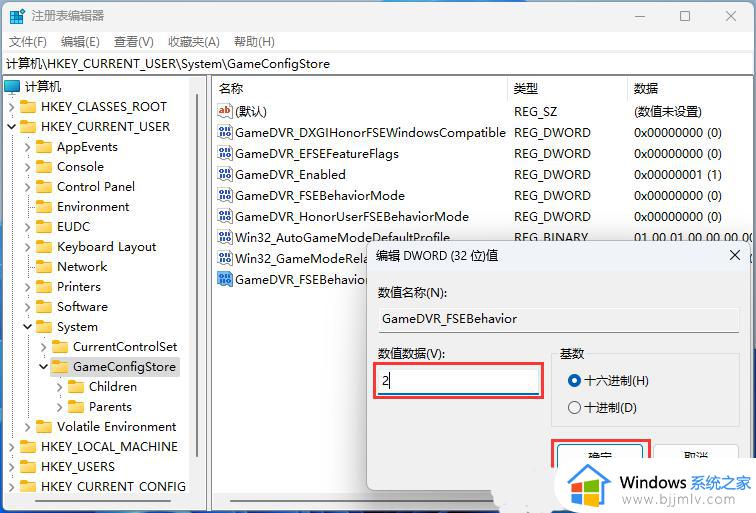Viewport: 756px width, 513px height.
Task: Select the Children key label
Action: pos(113,387)
